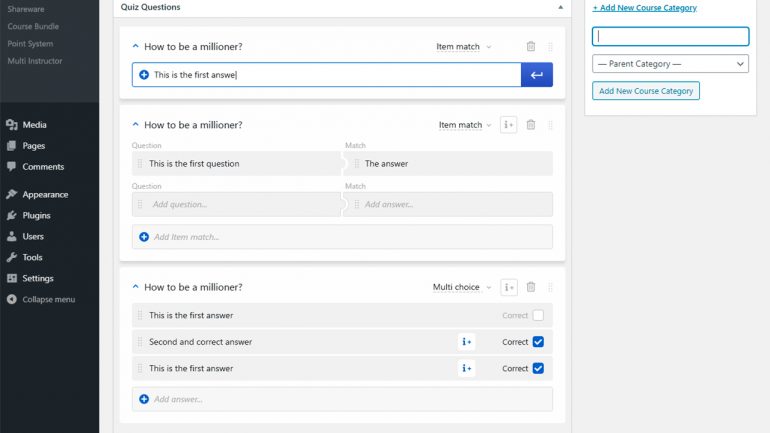Uncheck Correct on the third answer row
The width and height of the screenshot is (770, 433).
point(538,368)
